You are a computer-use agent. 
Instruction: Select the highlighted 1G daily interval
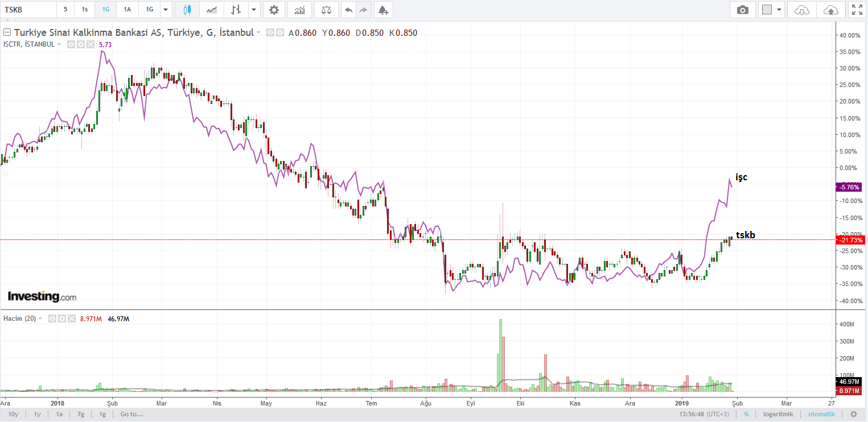coord(106,10)
